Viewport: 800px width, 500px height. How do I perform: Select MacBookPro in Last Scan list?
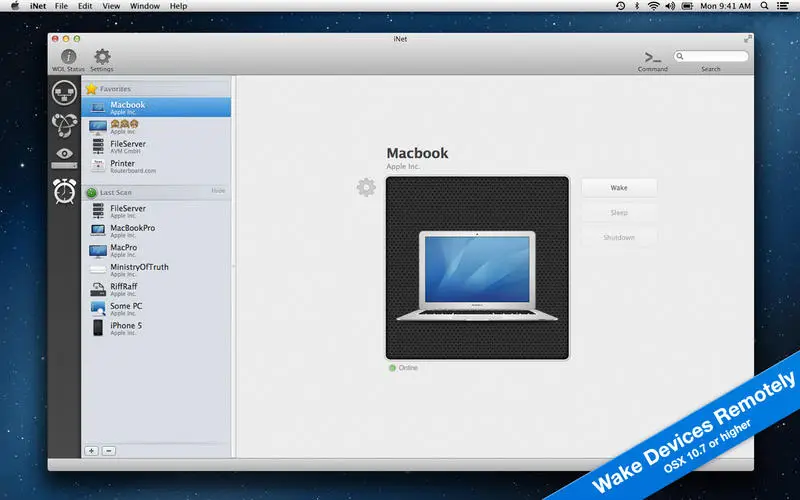click(x=156, y=231)
